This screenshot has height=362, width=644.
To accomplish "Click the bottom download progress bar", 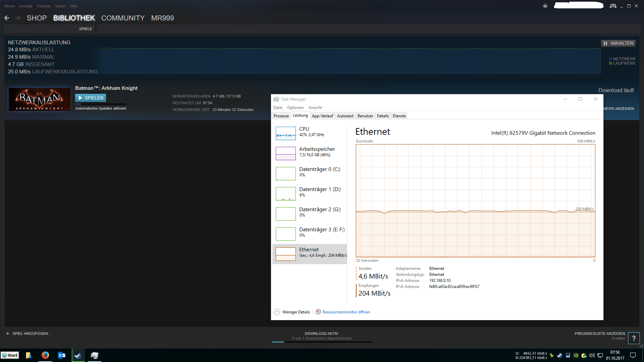I will (x=322, y=342).
